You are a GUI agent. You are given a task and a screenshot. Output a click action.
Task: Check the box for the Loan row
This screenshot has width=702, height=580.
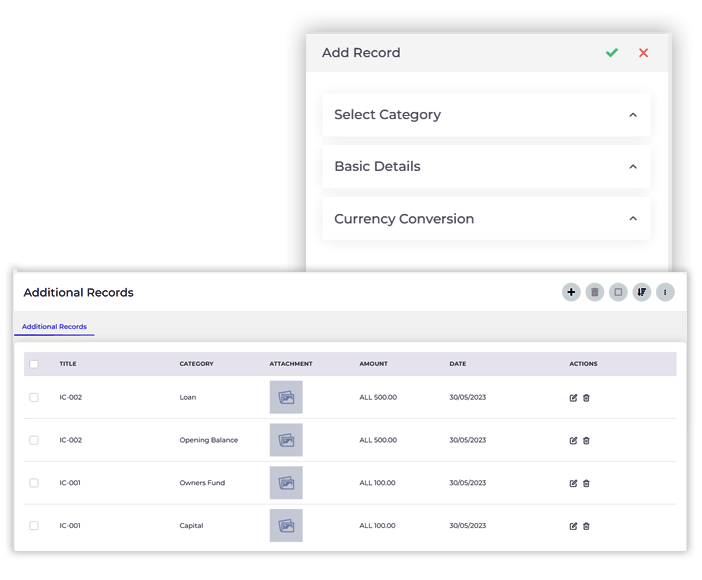tap(34, 398)
